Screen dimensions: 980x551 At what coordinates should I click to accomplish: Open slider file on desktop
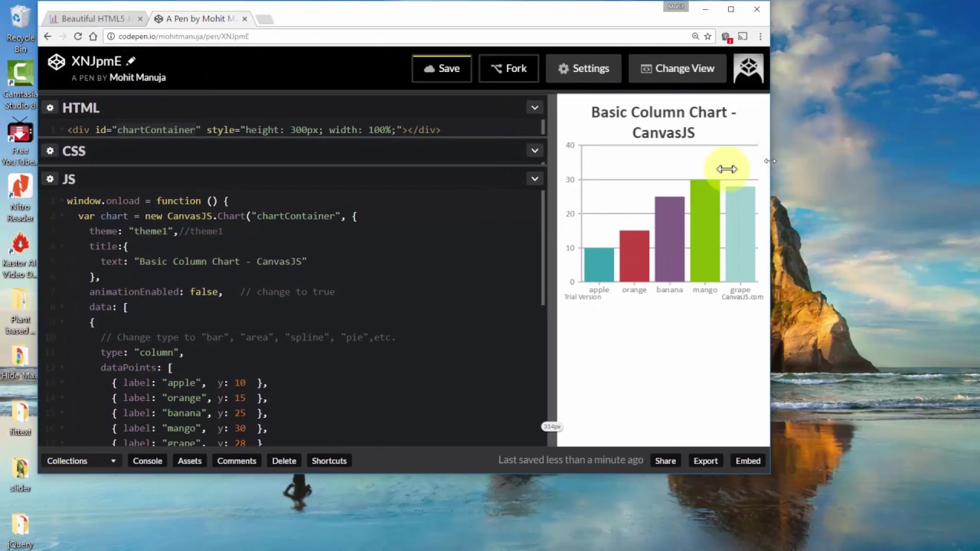pos(20,474)
